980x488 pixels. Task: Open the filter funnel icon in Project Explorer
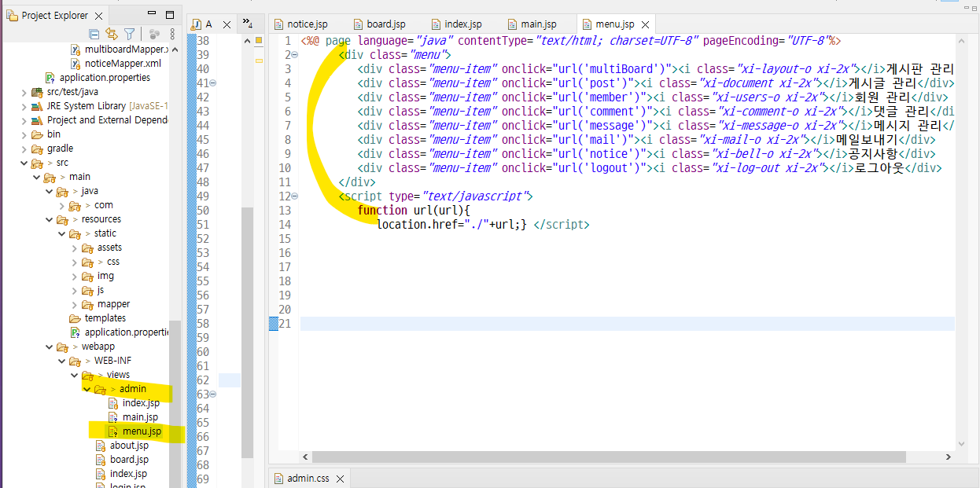(129, 34)
